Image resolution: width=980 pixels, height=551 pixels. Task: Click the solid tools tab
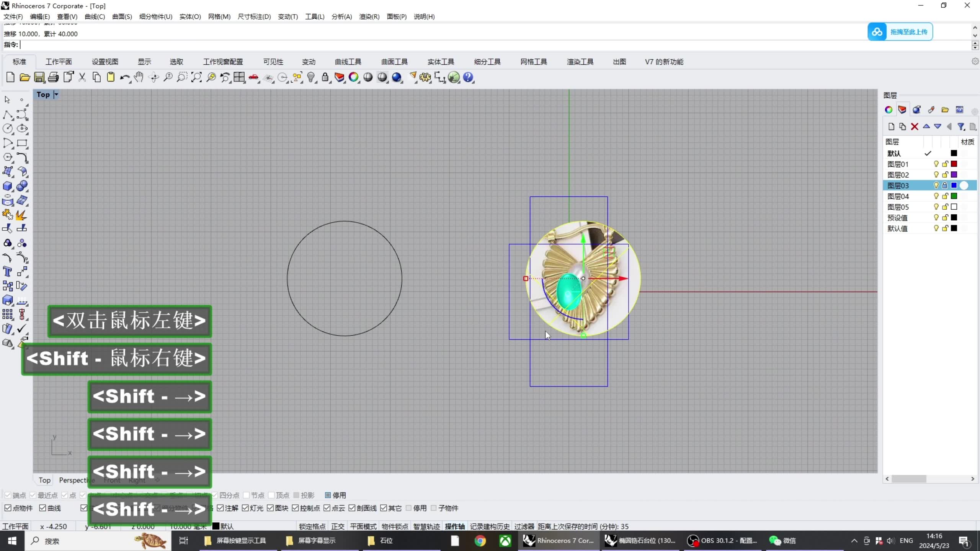pyautogui.click(x=441, y=62)
